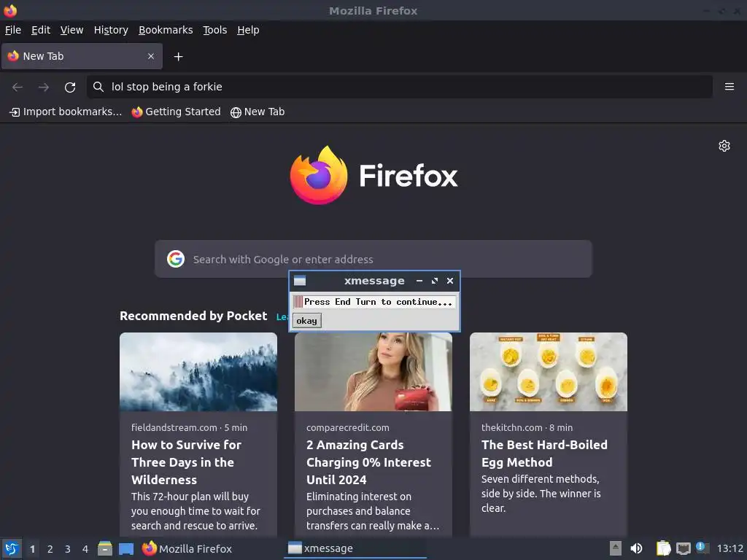This screenshot has height=560, width=747.
Task: Open the Tools menu
Action: click(x=215, y=30)
